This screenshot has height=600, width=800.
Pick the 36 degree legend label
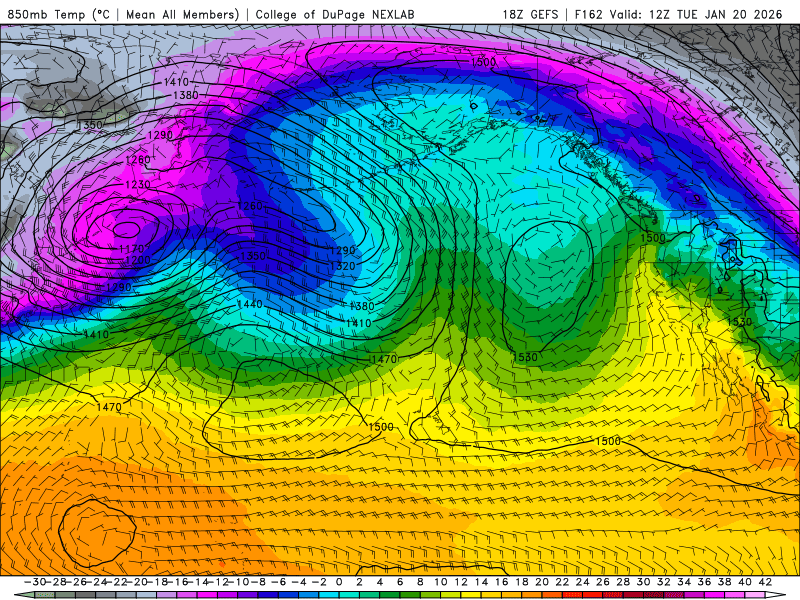point(705,582)
